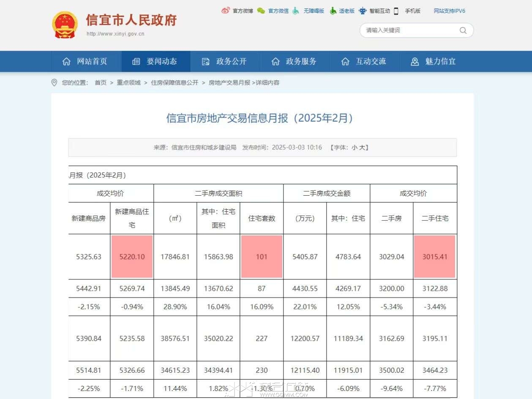Click the highlighted 5220.10 table cell
Screen dimensions: 532x399
point(132,257)
